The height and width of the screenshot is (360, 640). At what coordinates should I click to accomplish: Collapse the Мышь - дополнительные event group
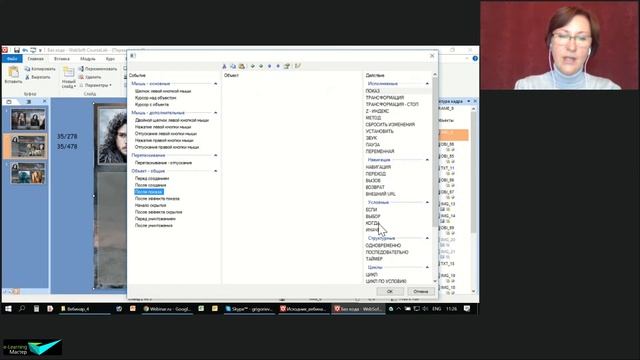(216, 113)
